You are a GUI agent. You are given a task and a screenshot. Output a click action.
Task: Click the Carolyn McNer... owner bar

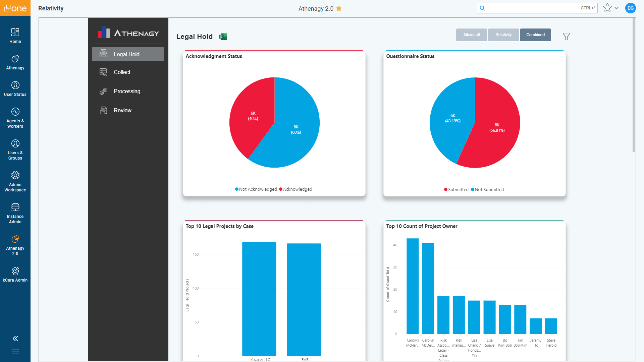point(413,286)
